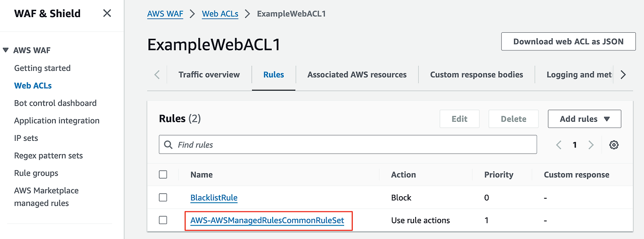Check the BlacklistRule row checkbox
The image size is (644, 239).
[163, 198]
